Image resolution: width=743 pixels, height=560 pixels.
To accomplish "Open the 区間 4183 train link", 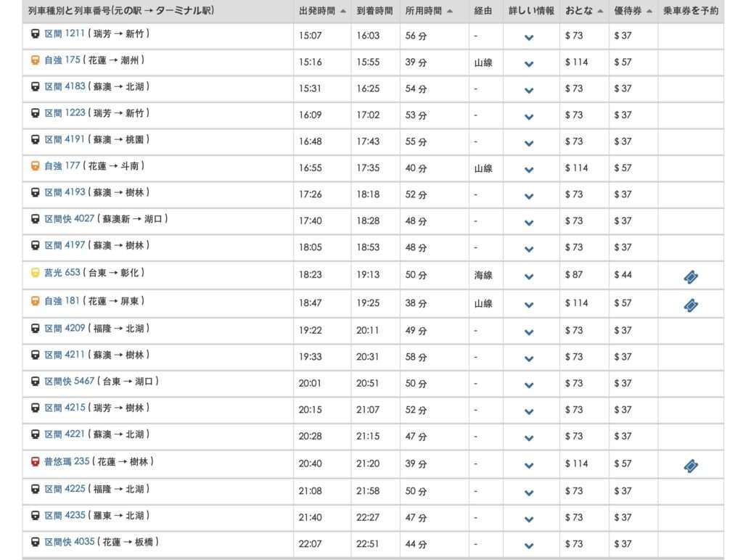I will (65, 87).
